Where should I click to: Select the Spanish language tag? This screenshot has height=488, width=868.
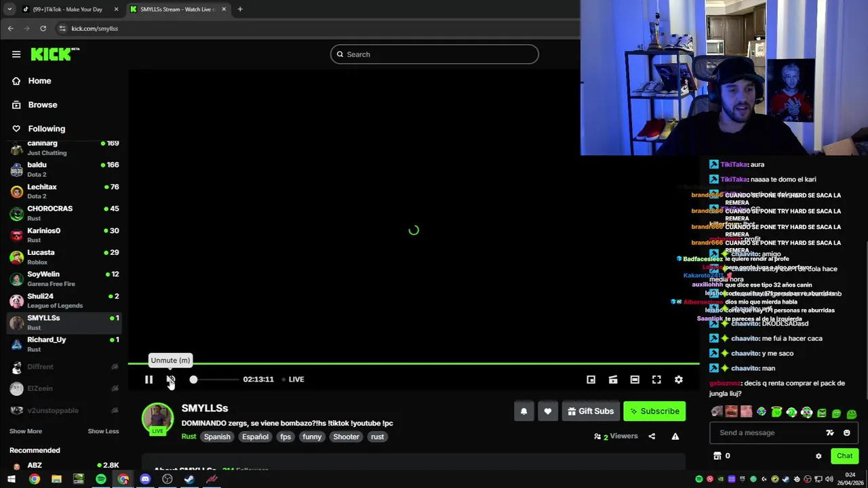coord(217,436)
